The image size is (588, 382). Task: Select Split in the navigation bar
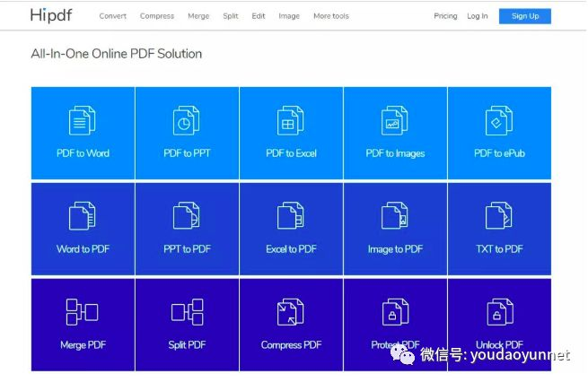(230, 16)
